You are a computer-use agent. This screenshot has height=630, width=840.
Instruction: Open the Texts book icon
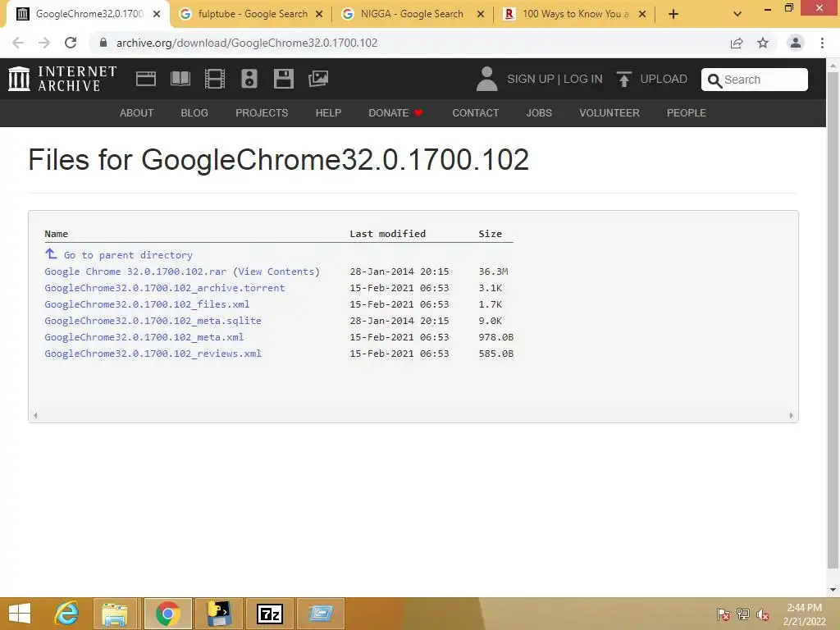[x=180, y=79]
